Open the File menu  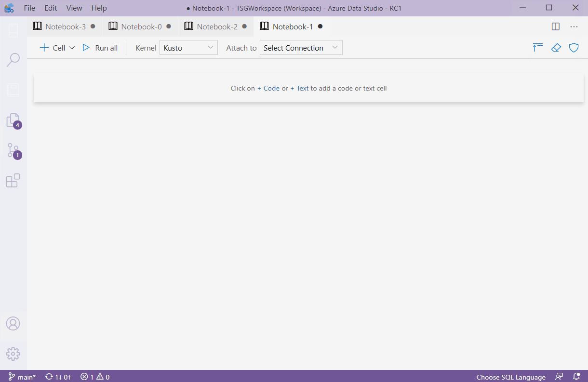tap(29, 8)
